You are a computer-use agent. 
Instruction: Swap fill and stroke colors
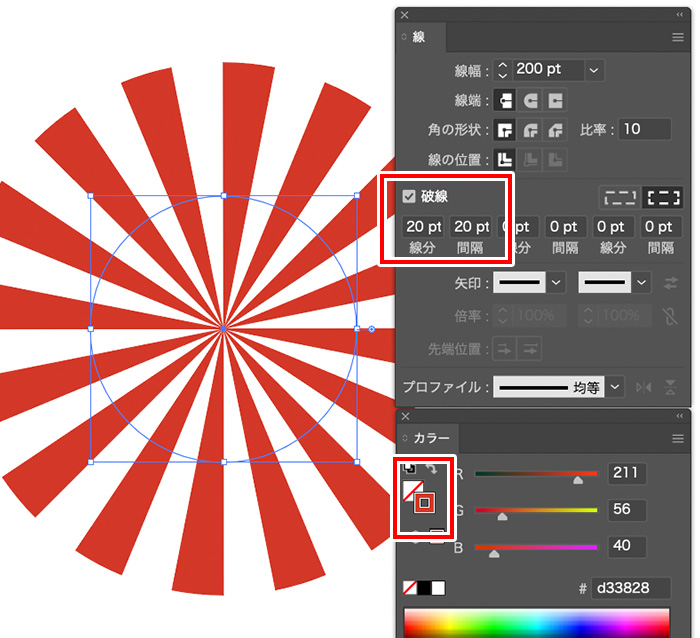click(431, 468)
